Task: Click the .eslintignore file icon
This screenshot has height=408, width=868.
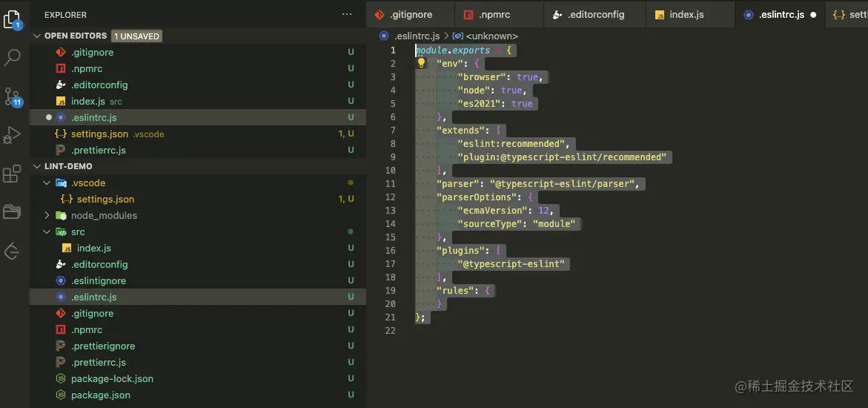Action: coord(61,281)
